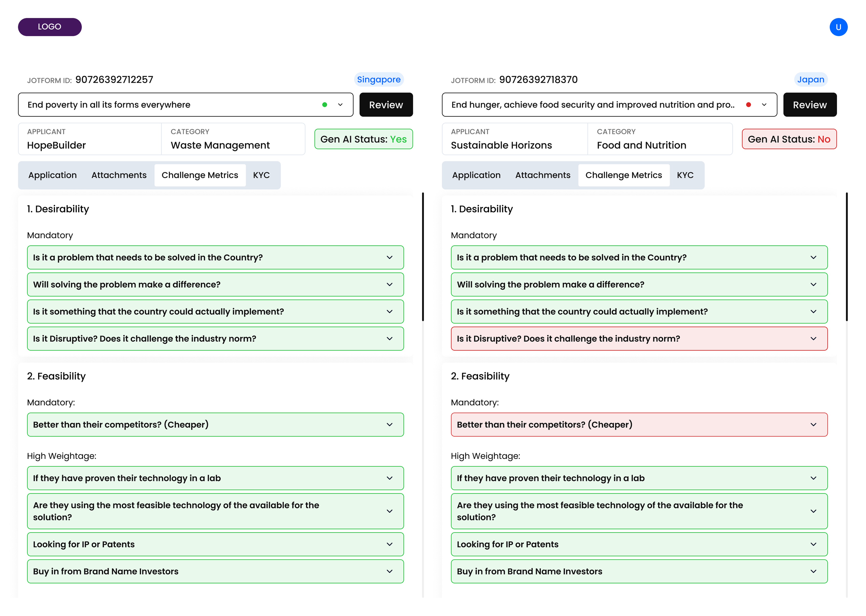Click Review for Sustainable Horizons application
866x616 pixels.
[810, 105]
